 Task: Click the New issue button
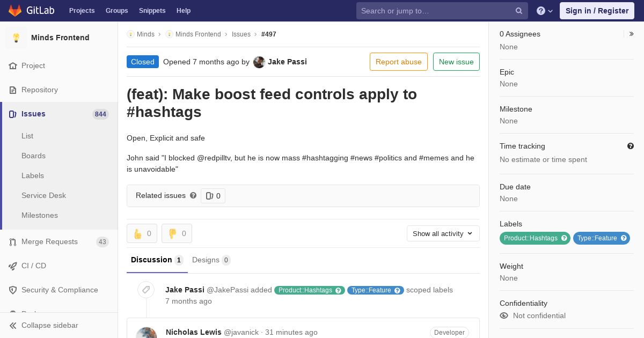tap(456, 62)
